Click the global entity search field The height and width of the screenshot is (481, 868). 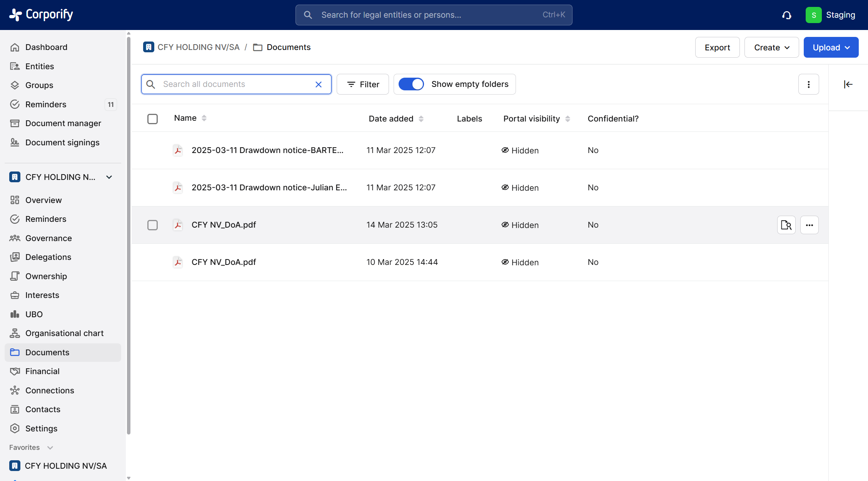point(433,15)
